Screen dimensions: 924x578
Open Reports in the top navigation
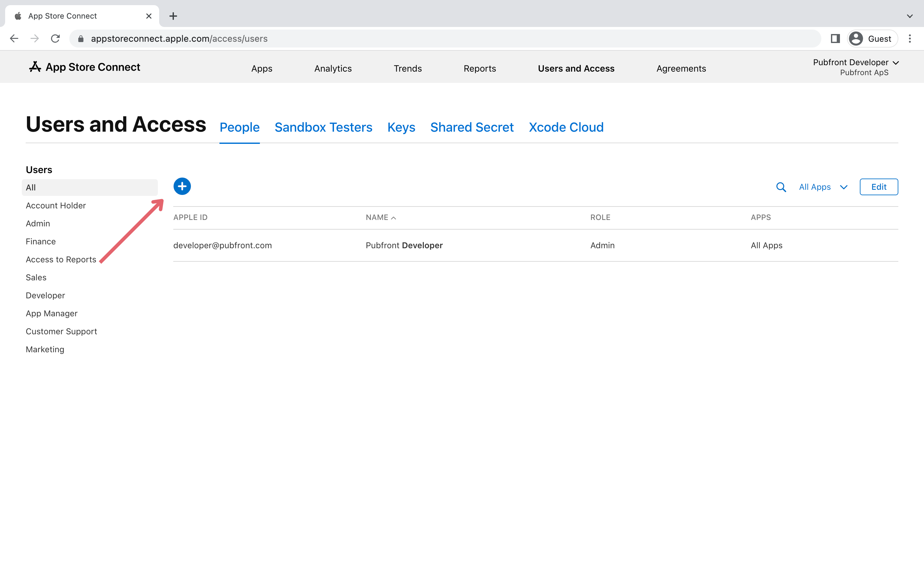[x=480, y=68]
